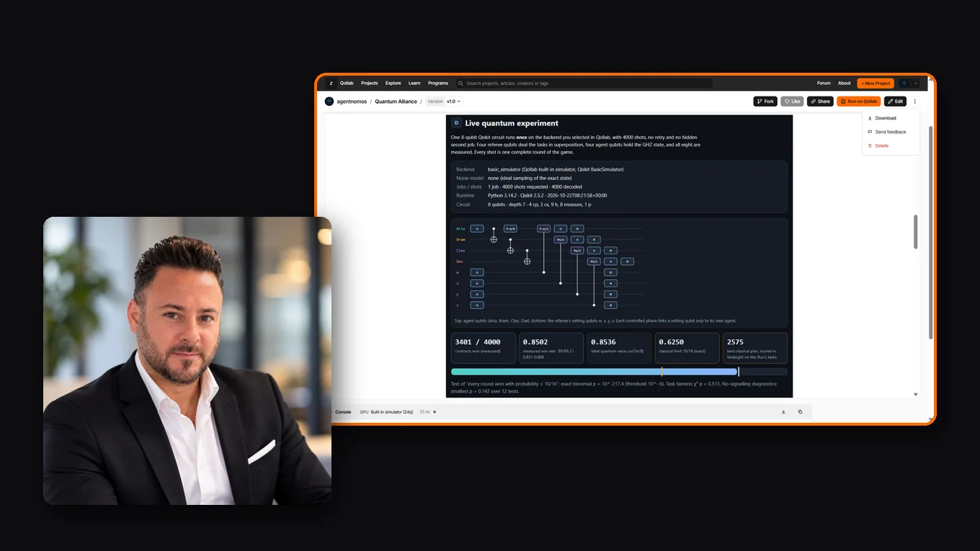Click the copy icon in the console bar
Screen dimensions: 980x551
[x=800, y=412]
